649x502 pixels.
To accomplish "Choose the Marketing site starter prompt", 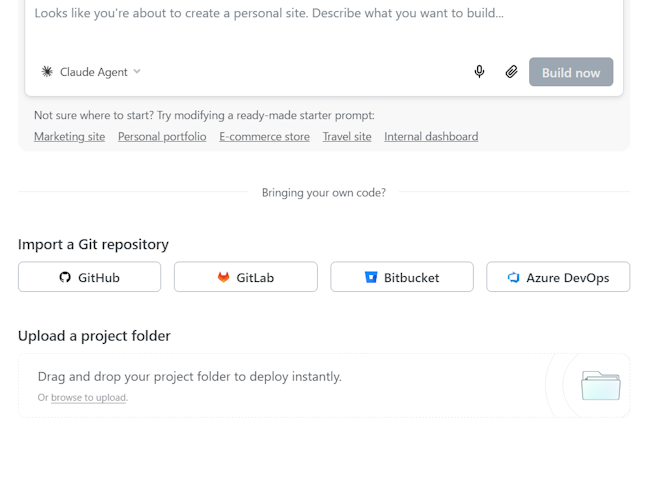I will 69,137.
